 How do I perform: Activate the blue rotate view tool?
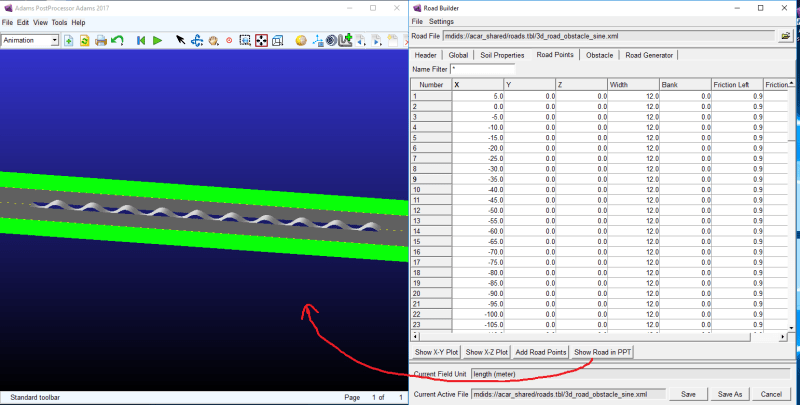coord(197,40)
